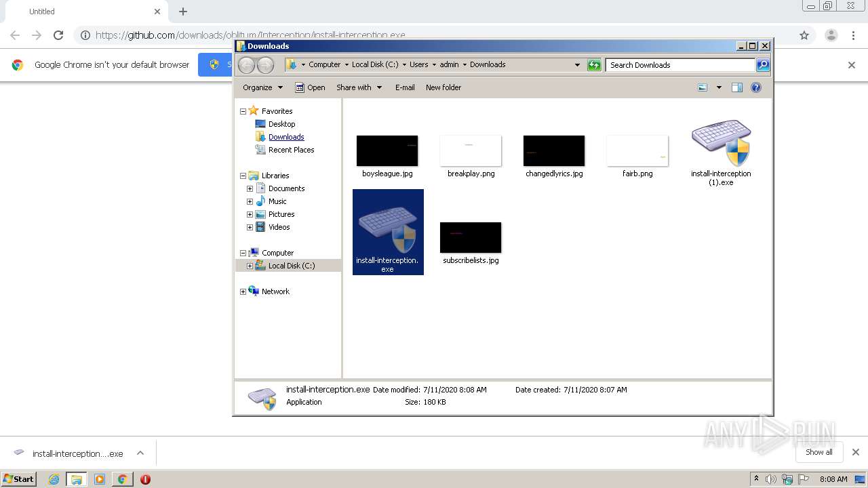This screenshot has height=488, width=868.
Task: Open the views dropdown arrow
Action: pos(719,87)
